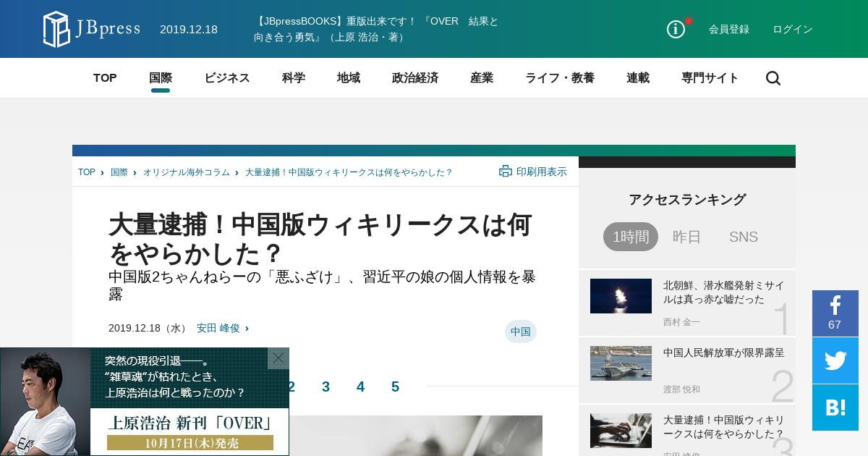
Task: Bookmark with the Hatena B! button
Action: coord(835,408)
